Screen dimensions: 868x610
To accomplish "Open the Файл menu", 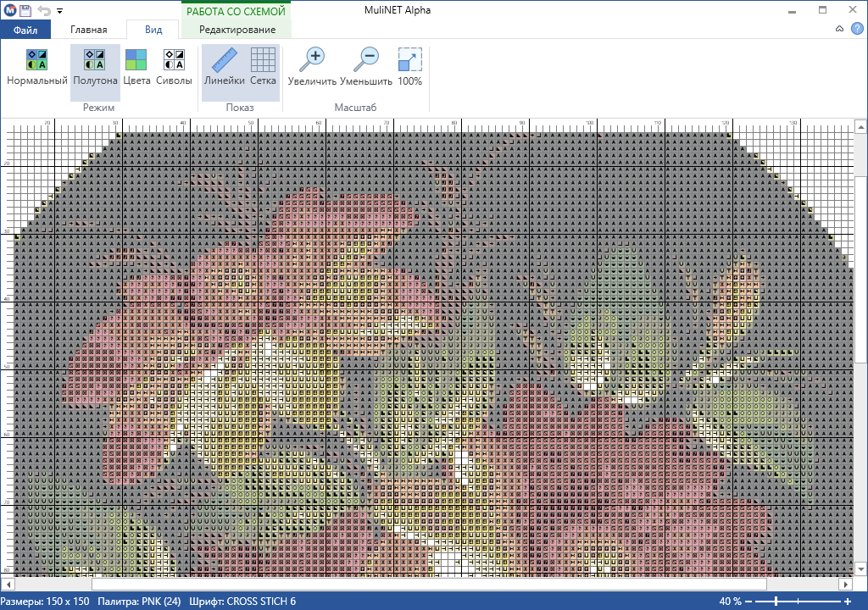I will tap(25, 30).
